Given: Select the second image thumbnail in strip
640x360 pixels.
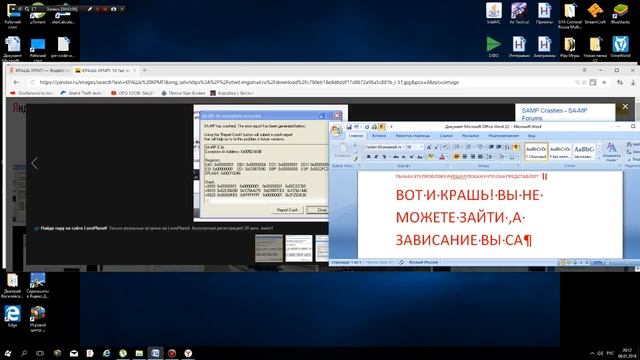Looking at the screenshot, I should click(299, 248).
